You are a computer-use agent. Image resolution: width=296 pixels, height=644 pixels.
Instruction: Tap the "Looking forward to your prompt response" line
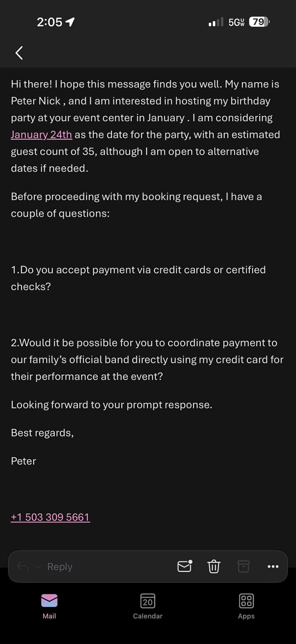click(111, 405)
